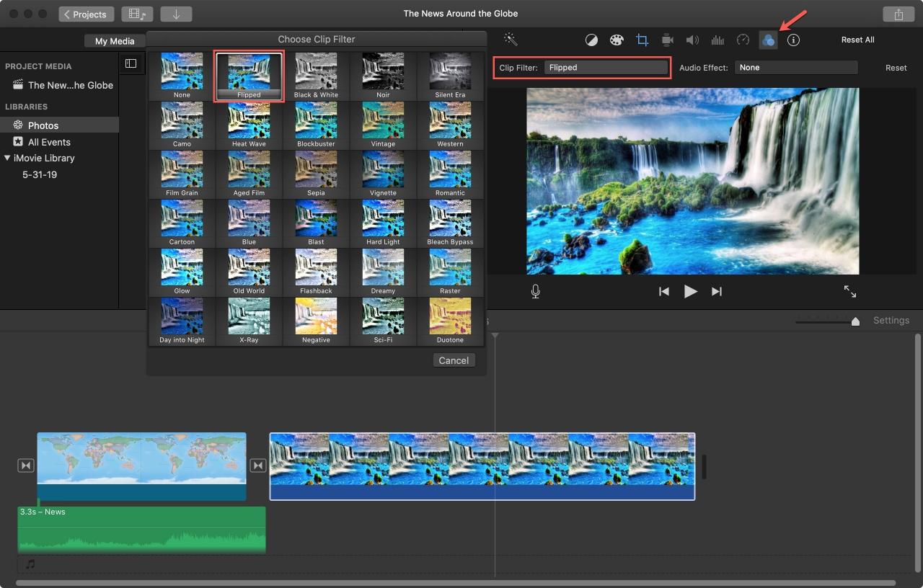Open the color correction palette tool
The height and width of the screenshot is (588, 923).
pyautogui.click(x=617, y=40)
